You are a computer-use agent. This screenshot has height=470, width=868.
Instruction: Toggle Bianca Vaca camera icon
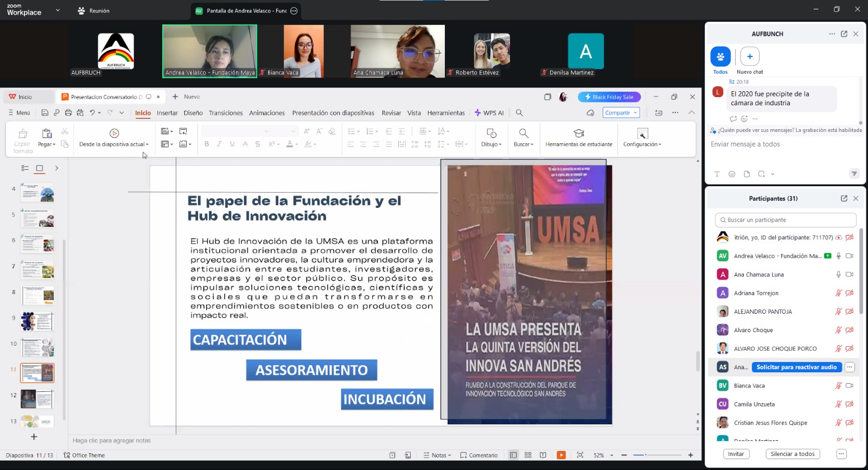[x=850, y=386]
